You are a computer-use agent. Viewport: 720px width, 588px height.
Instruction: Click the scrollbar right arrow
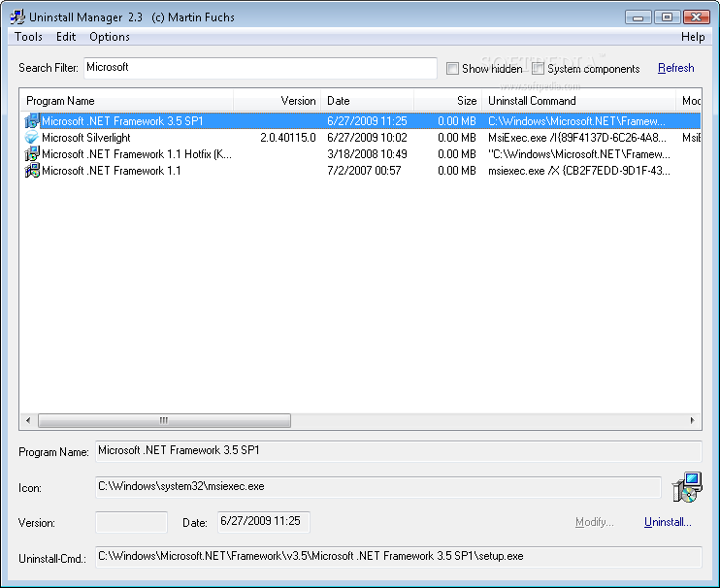tap(692, 420)
